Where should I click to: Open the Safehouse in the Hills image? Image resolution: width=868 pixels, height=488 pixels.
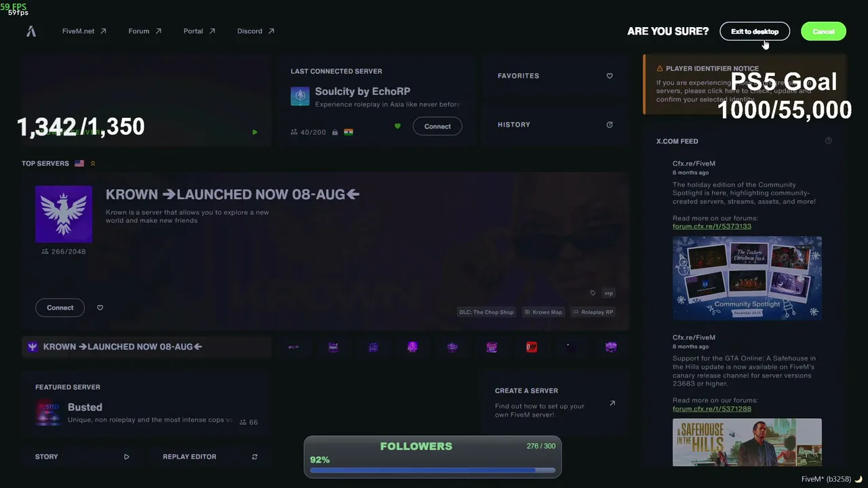(747, 443)
